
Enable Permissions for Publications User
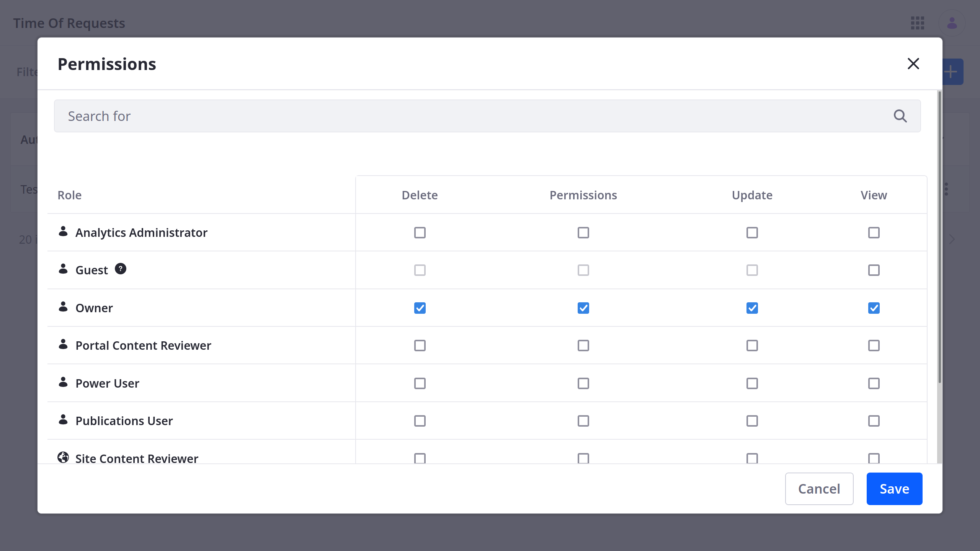[x=583, y=421]
